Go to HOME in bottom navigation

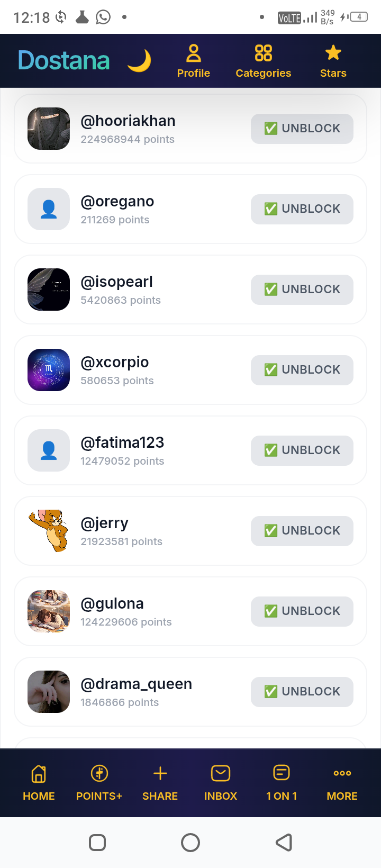click(39, 783)
